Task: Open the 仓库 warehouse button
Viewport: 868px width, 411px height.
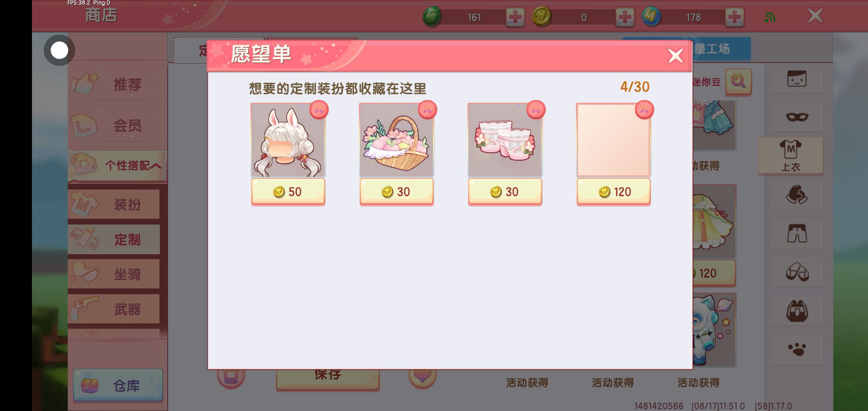Action: click(x=118, y=386)
